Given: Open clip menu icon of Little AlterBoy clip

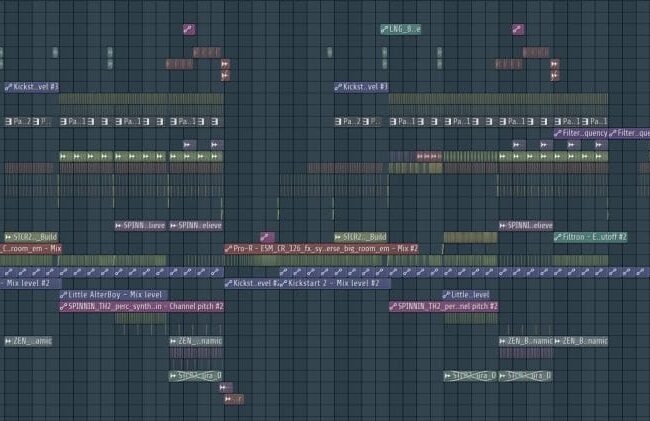Looking at the screenshot, I should coord(64,295).
